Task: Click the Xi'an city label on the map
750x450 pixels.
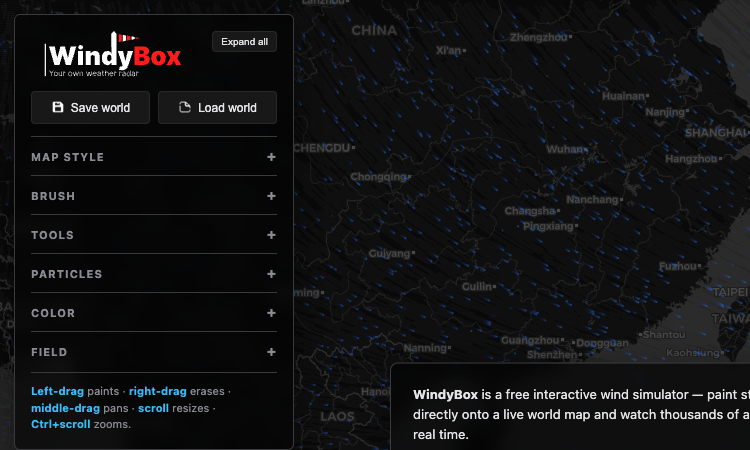Action: click(449, 50)
